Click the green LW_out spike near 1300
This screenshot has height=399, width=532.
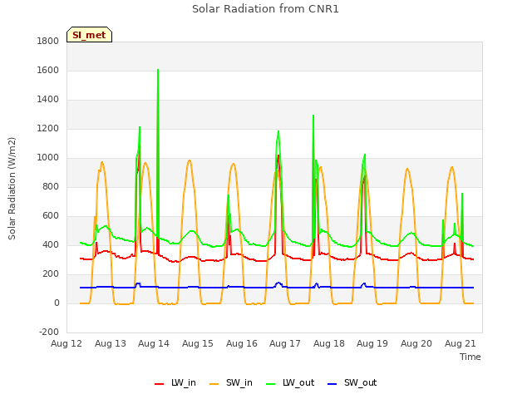tap(313, 116)
